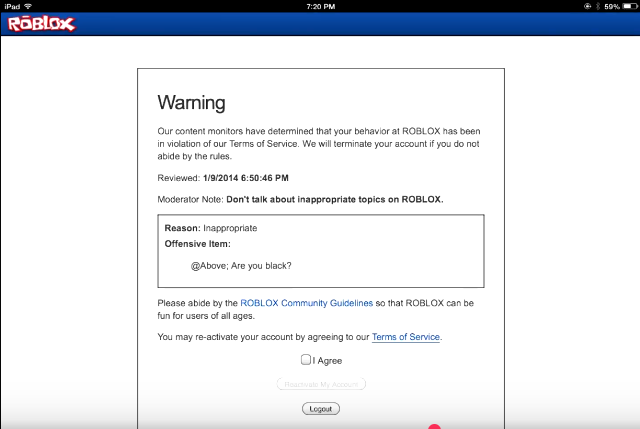The image size is (640, 429).
Task: Click the reviewed date 1/9/2014 6:50:46 PM
Action: pyautogui.click(x=246, y=178)
